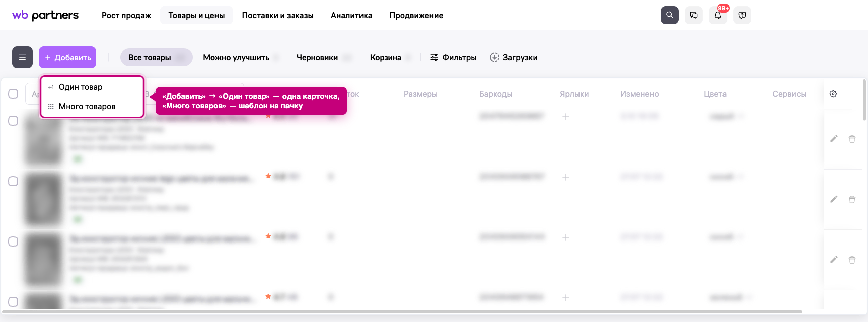Click the «Баркоды» column header
Viewport: 868px width, 322px height.
496,94
